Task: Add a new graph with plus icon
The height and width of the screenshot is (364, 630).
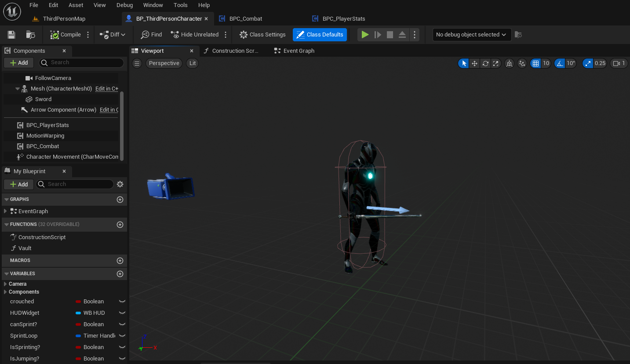Action: point(120,200)
